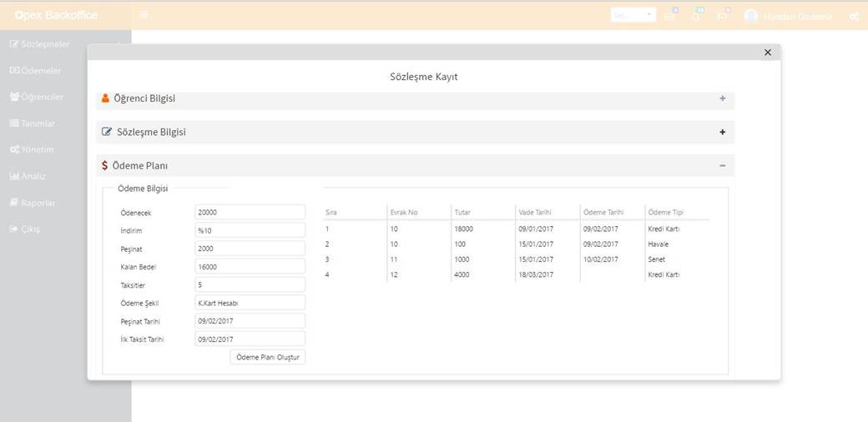This screenshot has height=422, width=868.
Task: Expand Öğrenci Bilgisi section with plus sign
Action: pyautogui.click(x=722, y=98)
